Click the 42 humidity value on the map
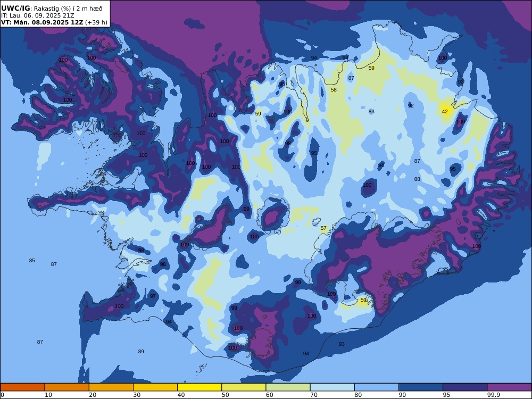This screenshot has height=399, width=532. click(x=445, y=111)
